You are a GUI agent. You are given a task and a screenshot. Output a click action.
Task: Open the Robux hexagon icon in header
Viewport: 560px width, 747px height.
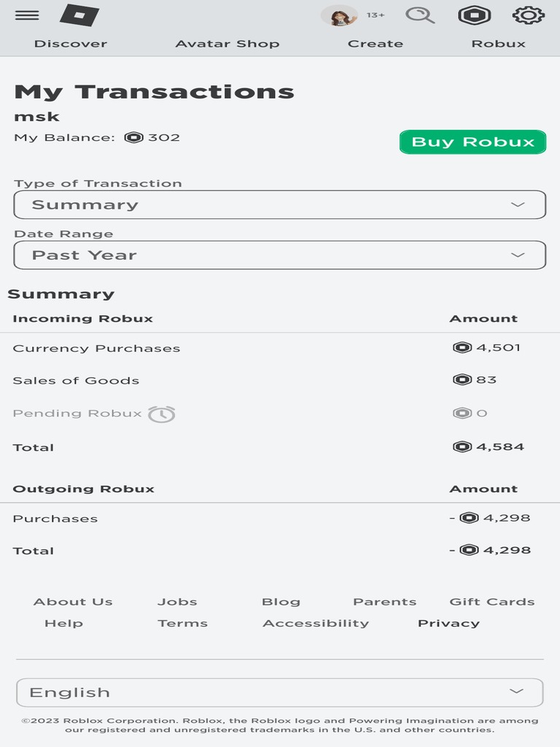point(474,15)
